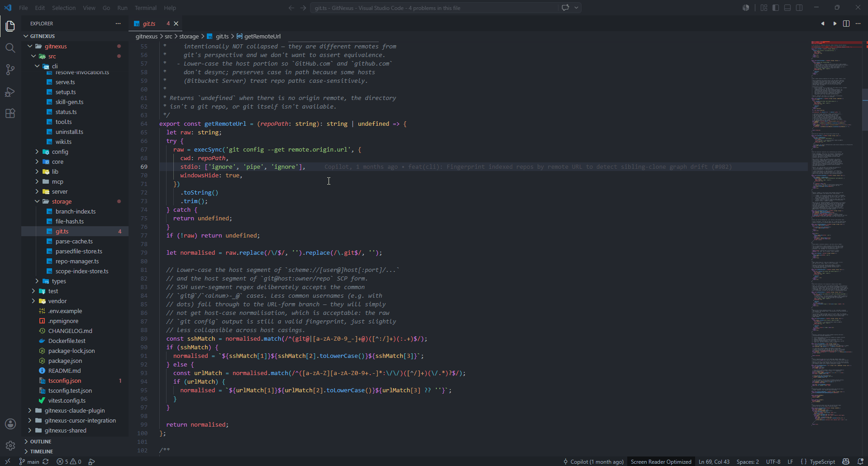
Task: Click the synchronize changes icon next to main
Action: [46, 461]
